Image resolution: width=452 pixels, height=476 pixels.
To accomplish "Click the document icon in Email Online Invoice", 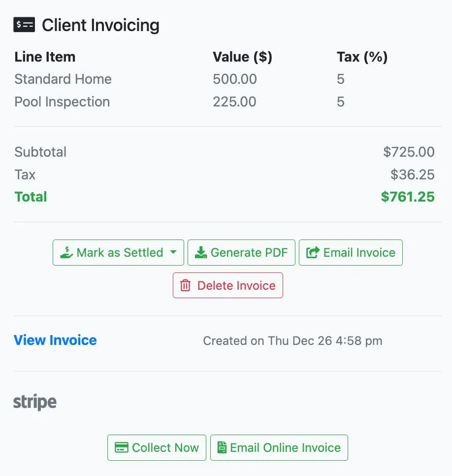I will [222, 448].
